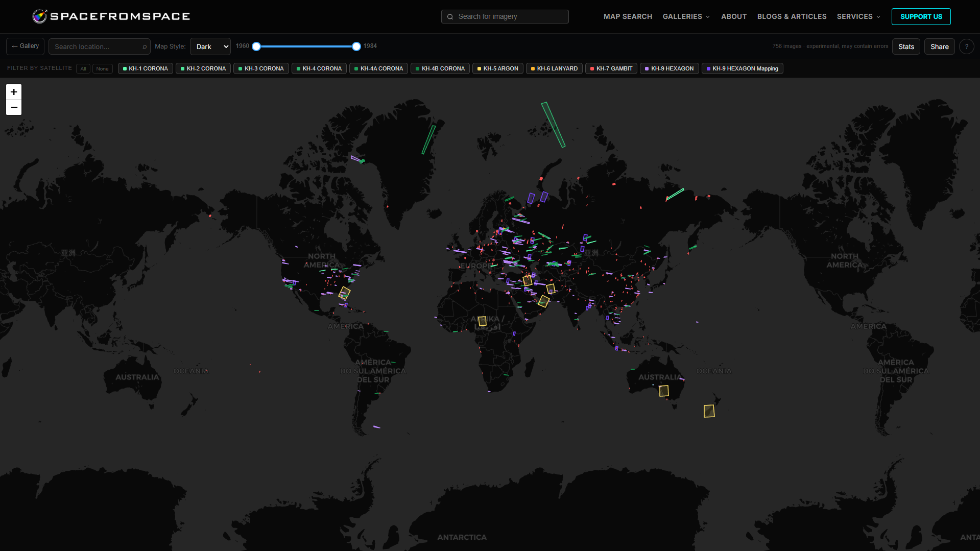
Task: Zoom in on the map with plus control
Action: pos(13,91)
